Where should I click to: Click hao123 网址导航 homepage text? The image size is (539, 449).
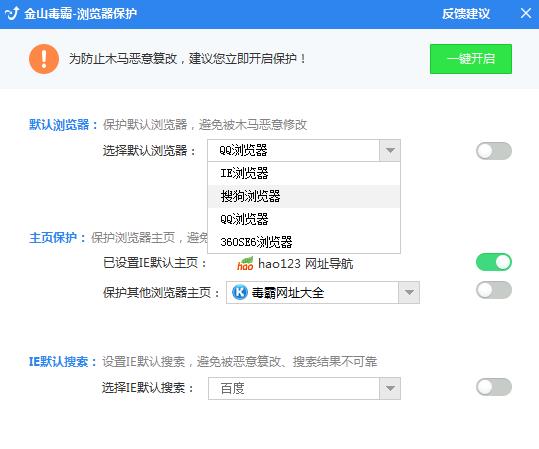point(305,264)
